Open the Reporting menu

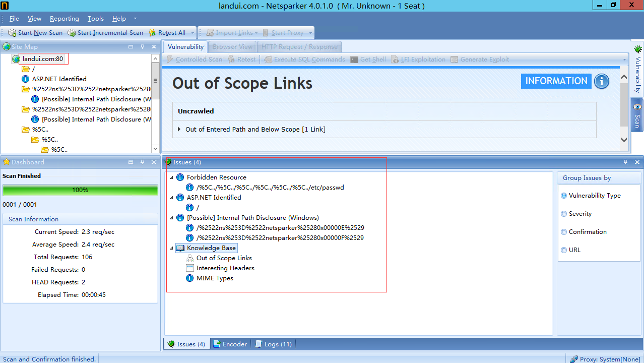pyautogui.click(x=64, y=19)
